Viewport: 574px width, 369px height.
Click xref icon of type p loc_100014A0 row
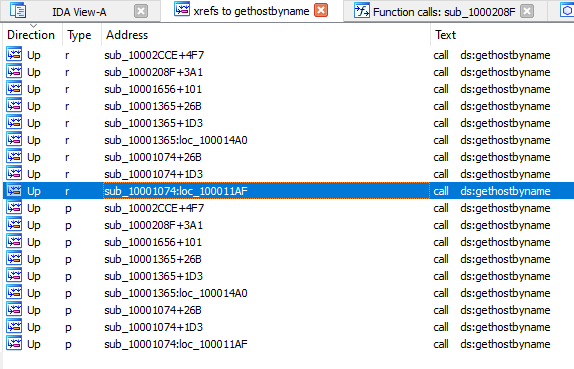[14, 292]
